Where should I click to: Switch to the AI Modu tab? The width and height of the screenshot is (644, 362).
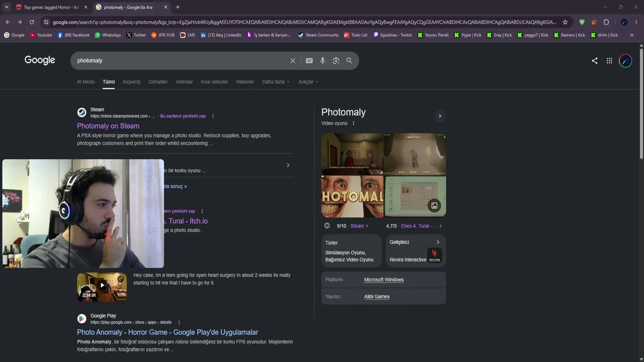pos(86,82)
